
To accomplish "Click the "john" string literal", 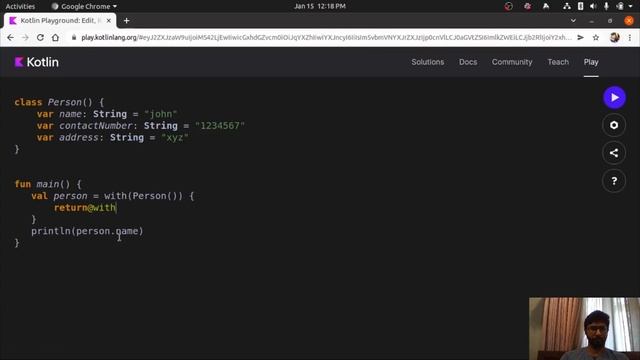I will point(160,114).
